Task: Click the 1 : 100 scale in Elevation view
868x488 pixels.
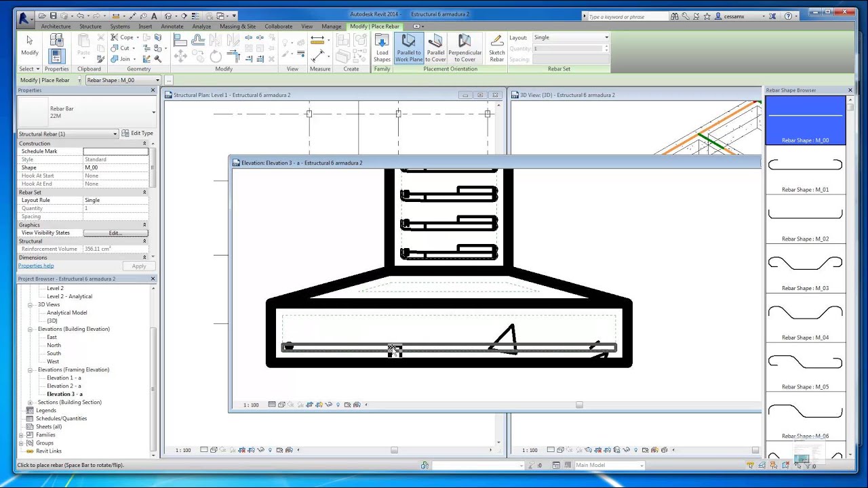Action: [x=251, y=405]
